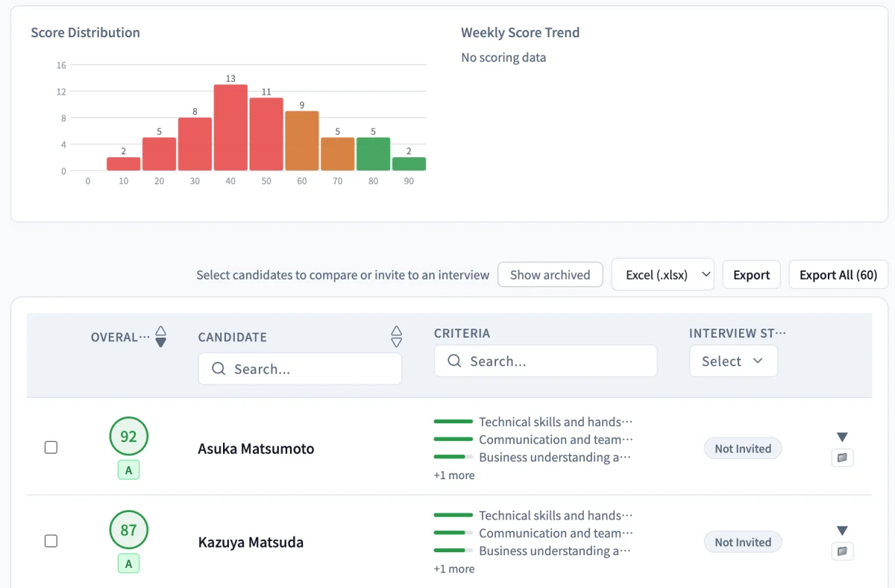Viewport: 895px width, 588px height.
Task: Archive candidate Asuka Matsumoto with the folder icon
Action: click(842, 458)
